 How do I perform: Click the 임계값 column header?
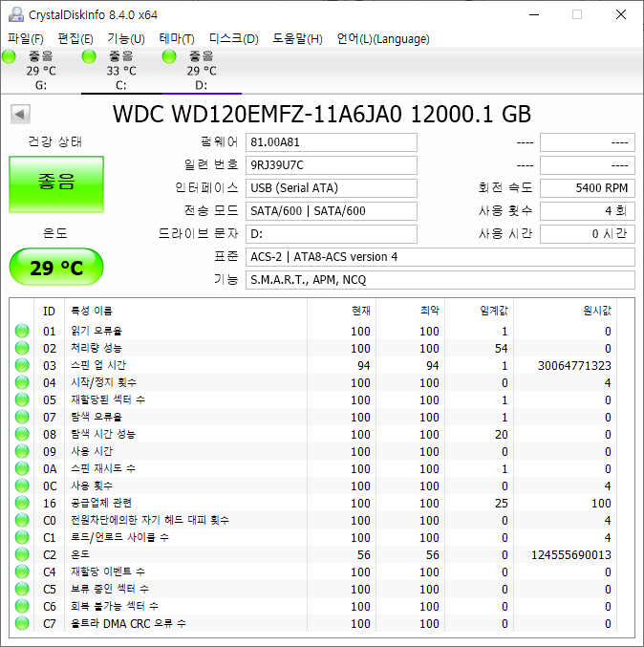coord(480,311)
